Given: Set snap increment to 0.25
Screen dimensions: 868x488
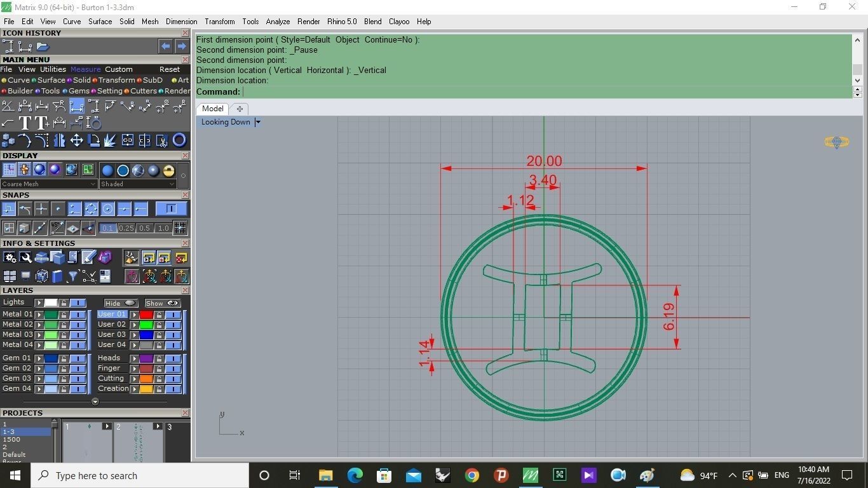Looking at the screenshot, I should click(126, 228).
